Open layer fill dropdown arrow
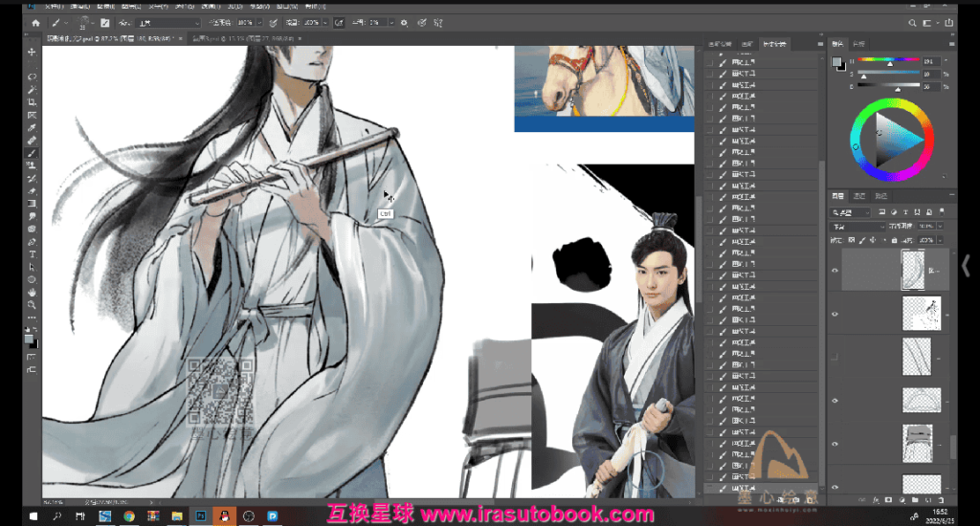The width and height of the screenshot is (980, 526). 940,240
